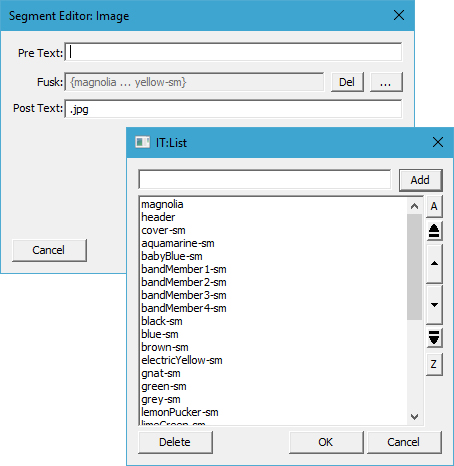Move selected item to top of list
Viewport: 454px width, 466px height.
[434, 231]
